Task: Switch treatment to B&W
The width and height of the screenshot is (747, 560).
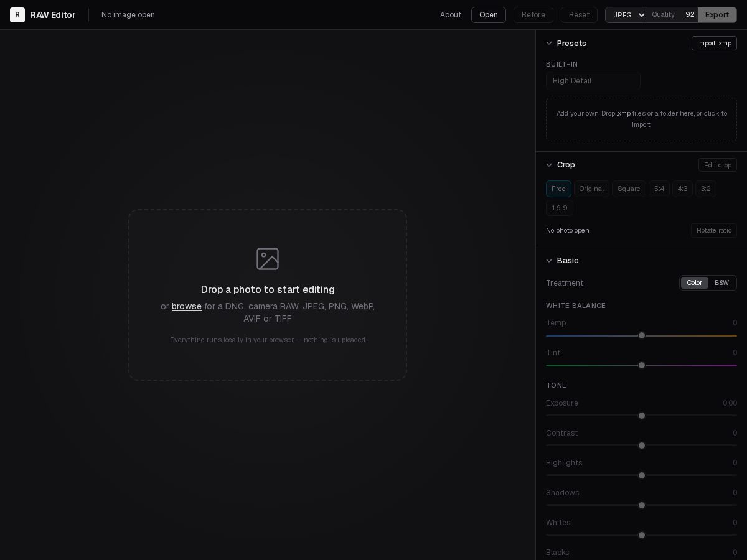Action: tap(722, 283)
